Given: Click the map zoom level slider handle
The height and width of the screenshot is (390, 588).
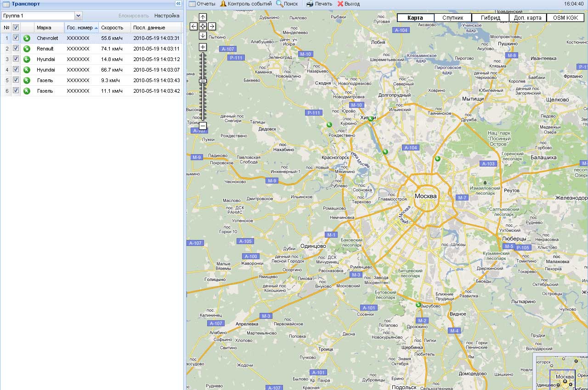Looking at the screenshot, I should 203,81.
